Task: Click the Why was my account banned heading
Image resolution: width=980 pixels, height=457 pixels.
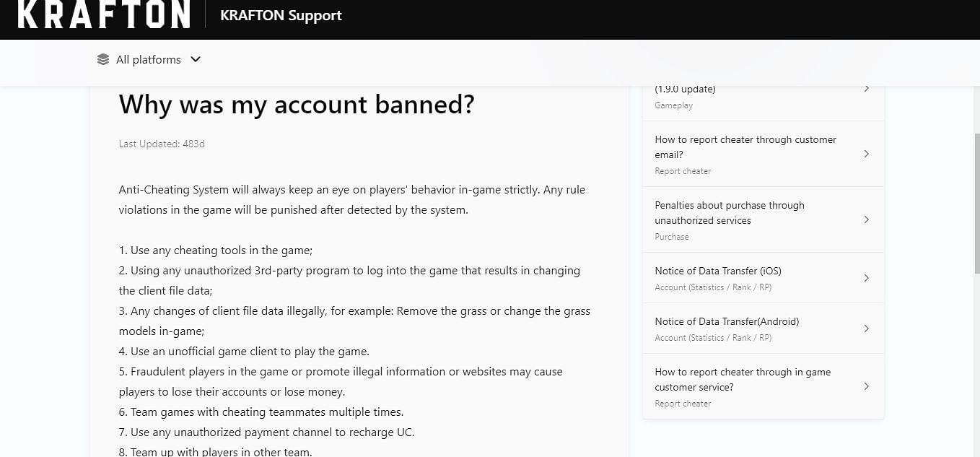Action: click(297, 105)
